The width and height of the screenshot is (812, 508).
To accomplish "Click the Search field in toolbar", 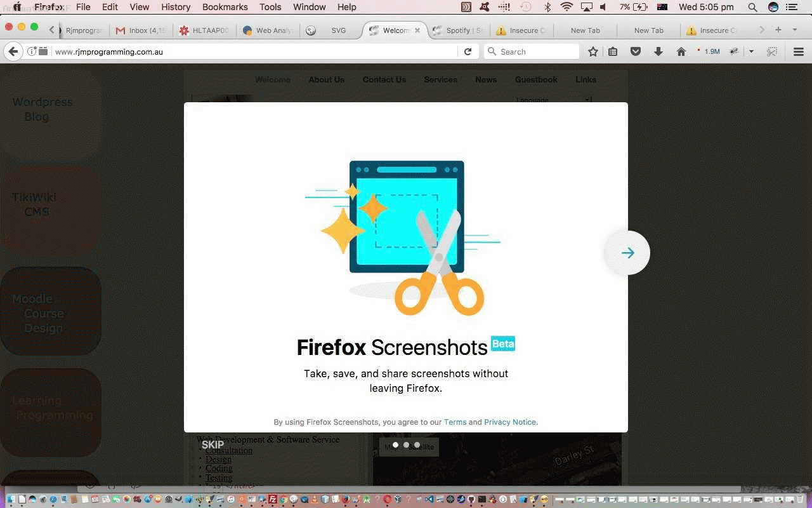I will [x=532, y=51].
